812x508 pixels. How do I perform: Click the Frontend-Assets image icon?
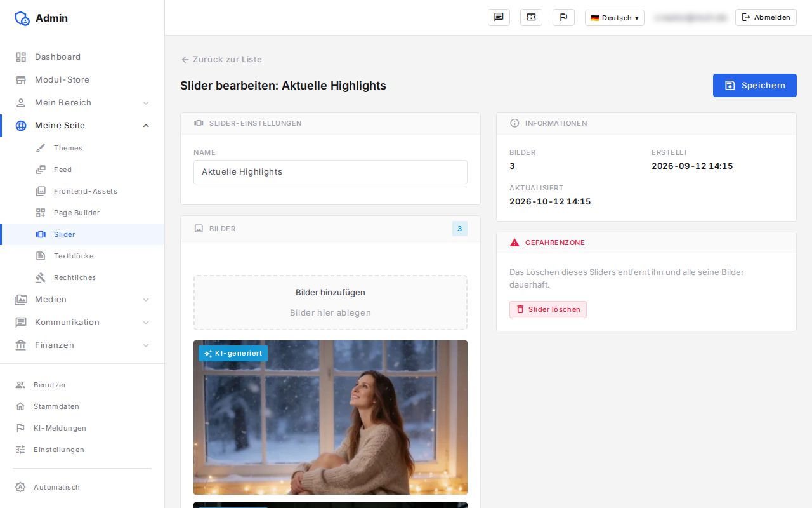pos(41,191)
